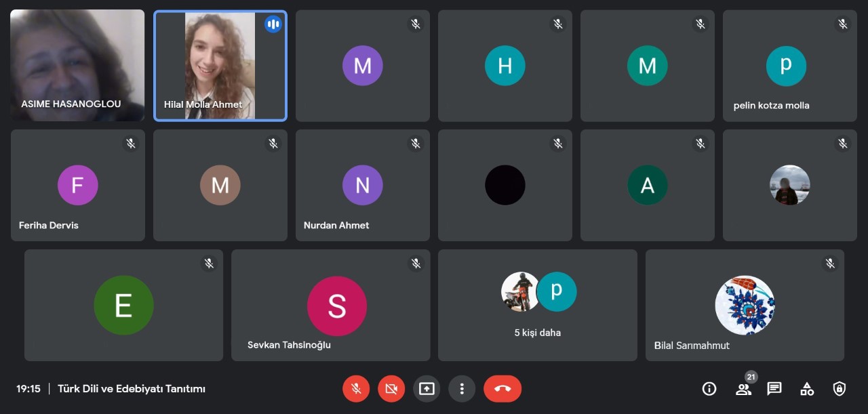Click the name label Sevkan Tahsinoğlu
This screenshot has width=868, height=414.
coord(289,345)
